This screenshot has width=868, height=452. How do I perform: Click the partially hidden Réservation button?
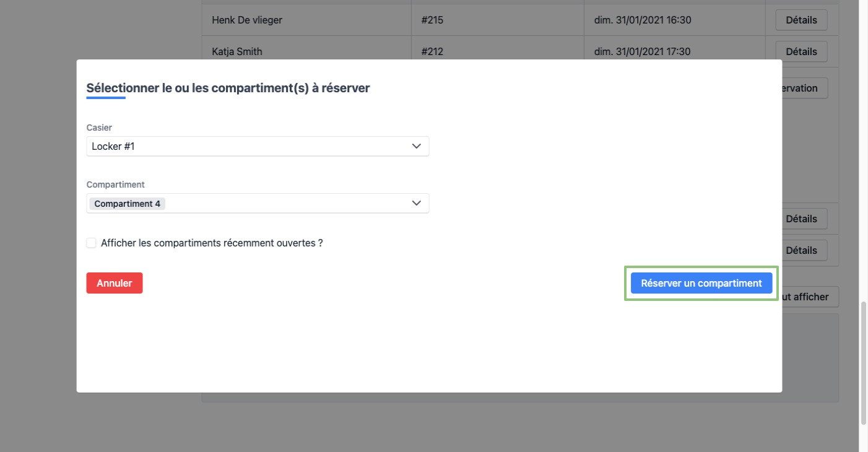pyautogui.click(x=804, y=88)
